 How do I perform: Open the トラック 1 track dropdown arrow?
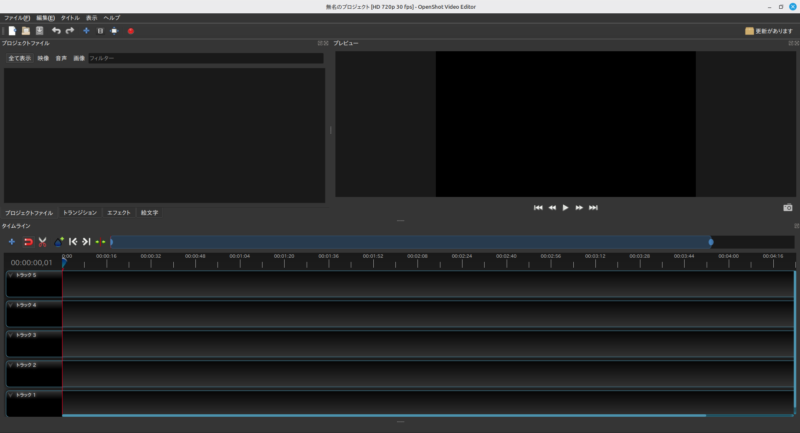(x=11, y=395)
